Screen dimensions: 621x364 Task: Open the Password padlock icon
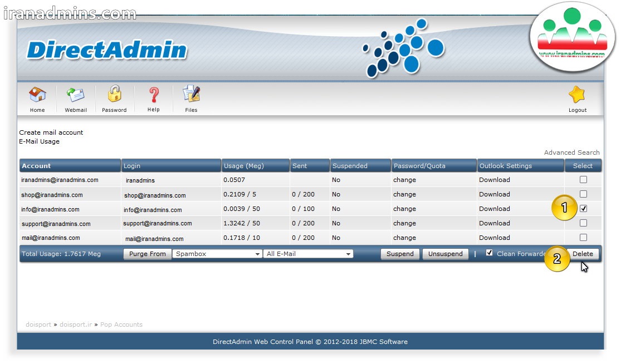[115, 95]
